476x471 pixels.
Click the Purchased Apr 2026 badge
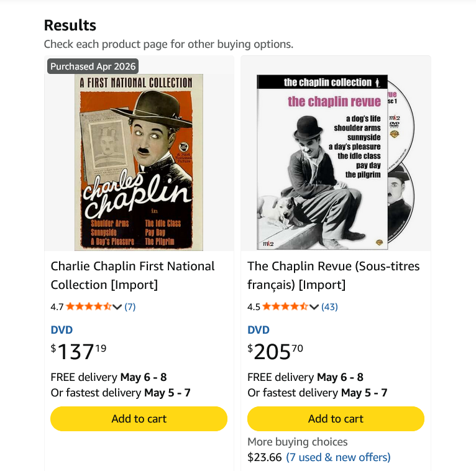[93, 66]
